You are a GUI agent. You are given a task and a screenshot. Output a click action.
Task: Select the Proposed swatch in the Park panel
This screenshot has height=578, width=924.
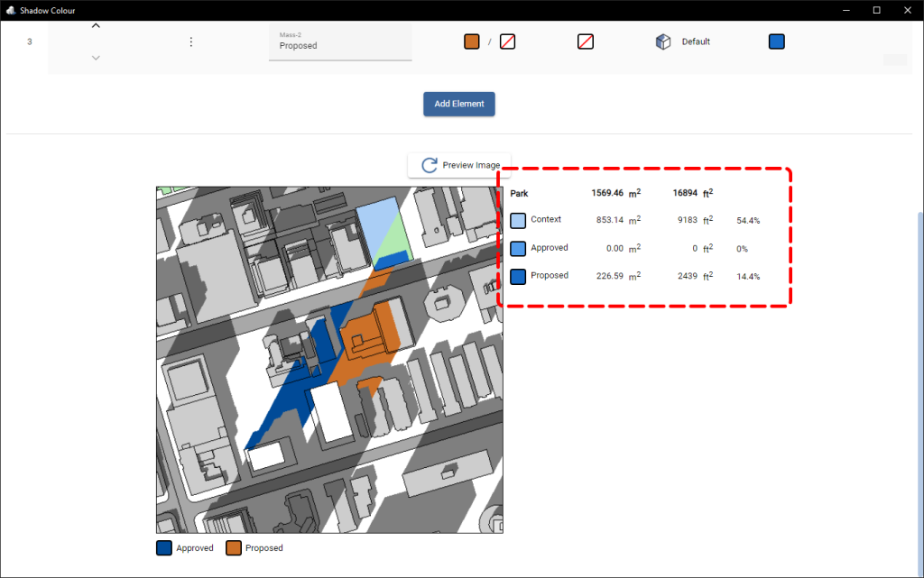click(x=516, y=276)
